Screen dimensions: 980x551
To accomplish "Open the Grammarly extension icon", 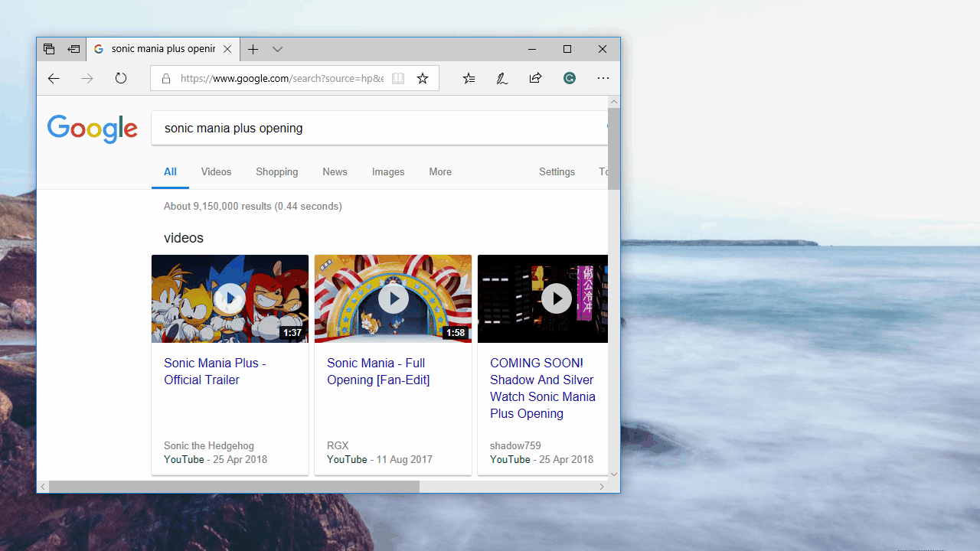I will (570, 78).
